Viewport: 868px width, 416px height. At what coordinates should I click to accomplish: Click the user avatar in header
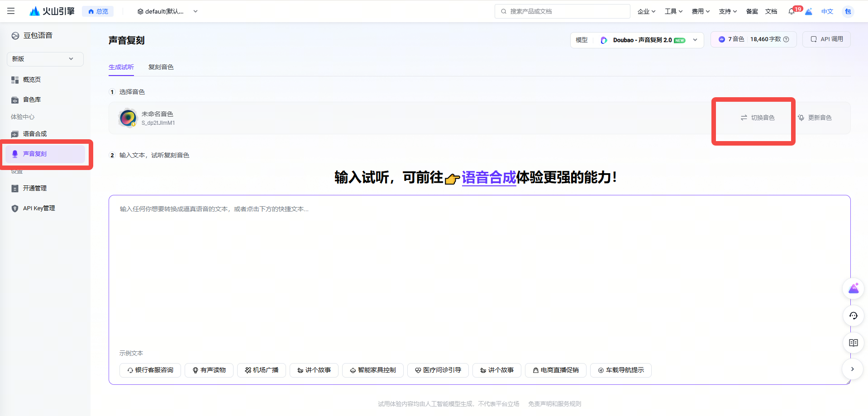(x=848, y=12)
